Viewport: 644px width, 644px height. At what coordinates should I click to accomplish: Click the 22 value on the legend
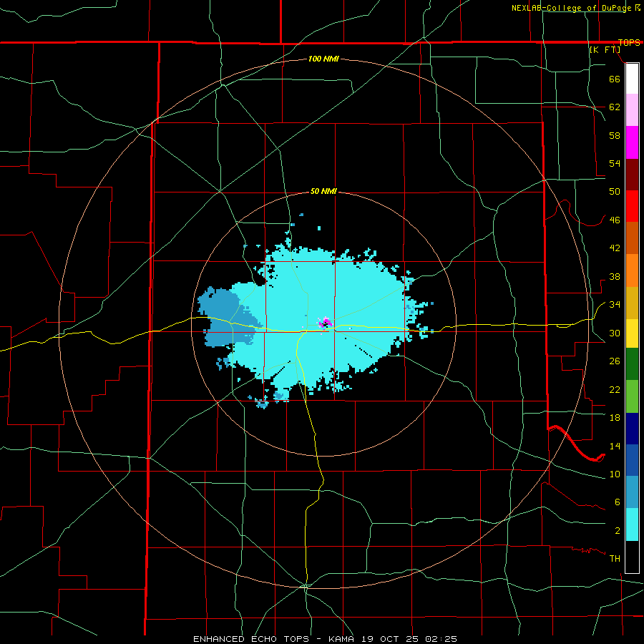point(615,389)
